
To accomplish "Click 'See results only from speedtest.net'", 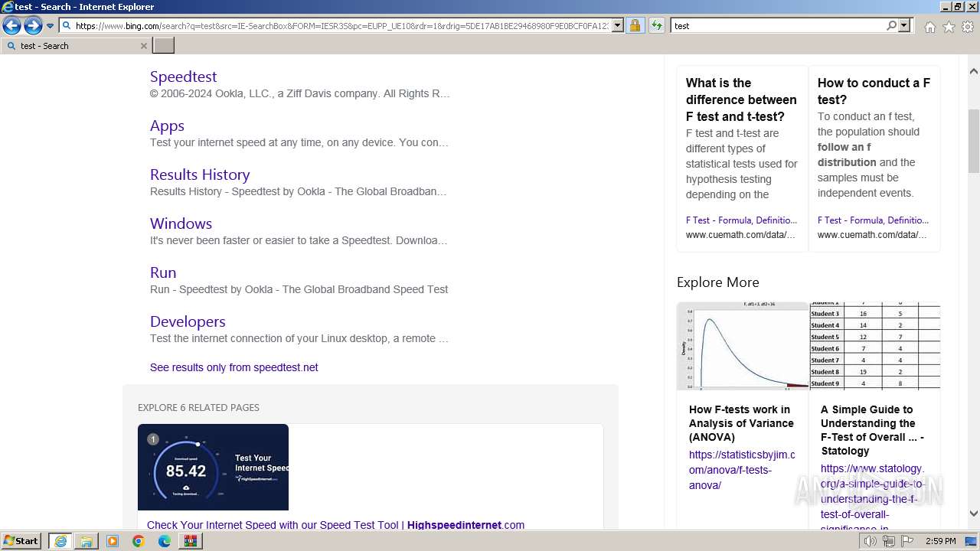I will tap(234, 367).
